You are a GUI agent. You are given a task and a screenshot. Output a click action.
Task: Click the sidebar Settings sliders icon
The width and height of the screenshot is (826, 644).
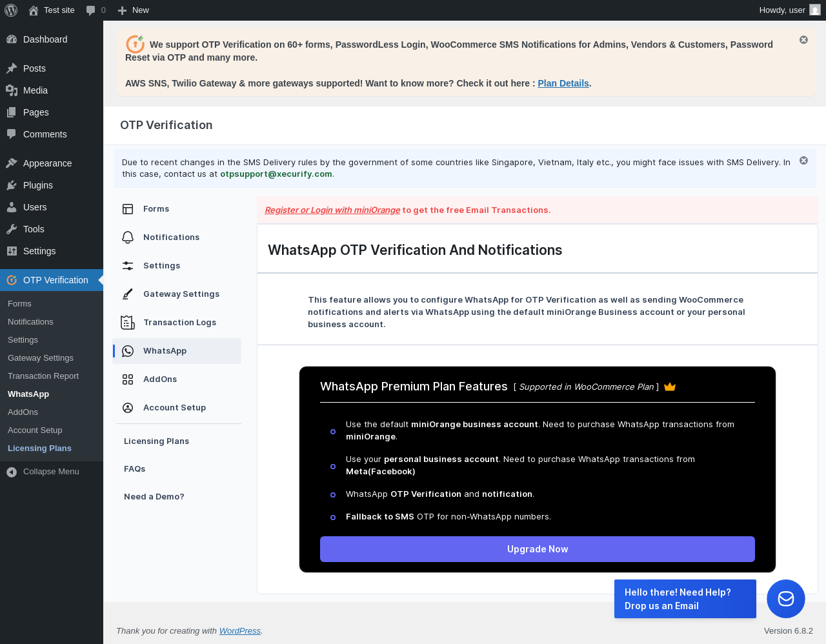[x=12, y=251]
